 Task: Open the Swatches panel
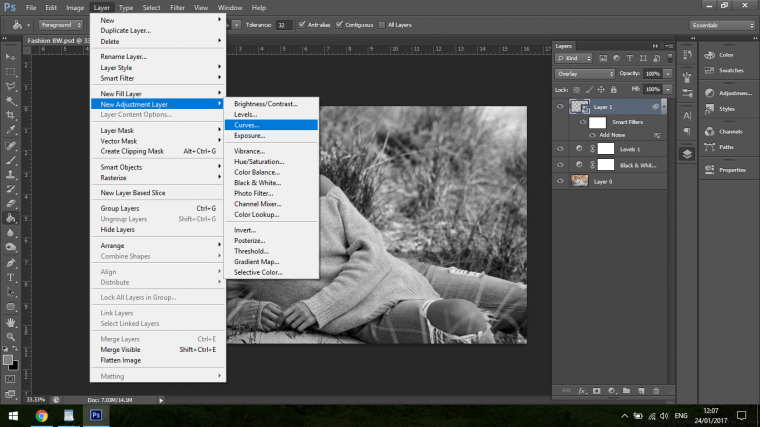point(725,70)
